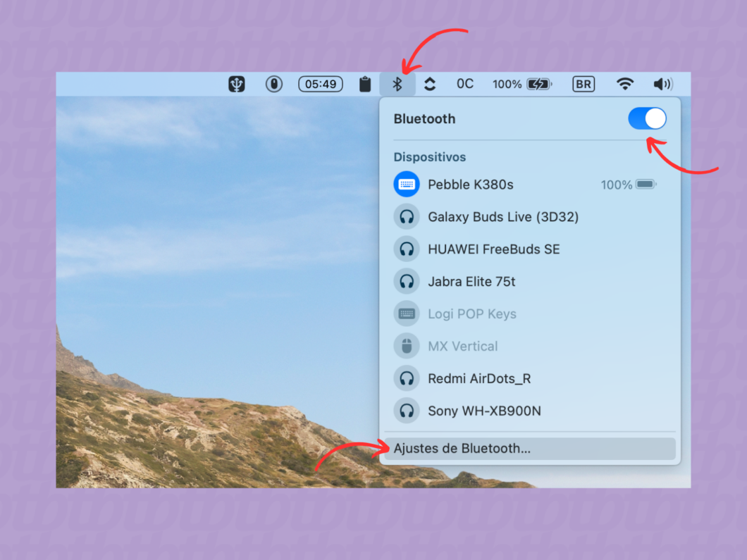
Task: Click the clipboard icon in the menu bar
Action: click(364, 84)
